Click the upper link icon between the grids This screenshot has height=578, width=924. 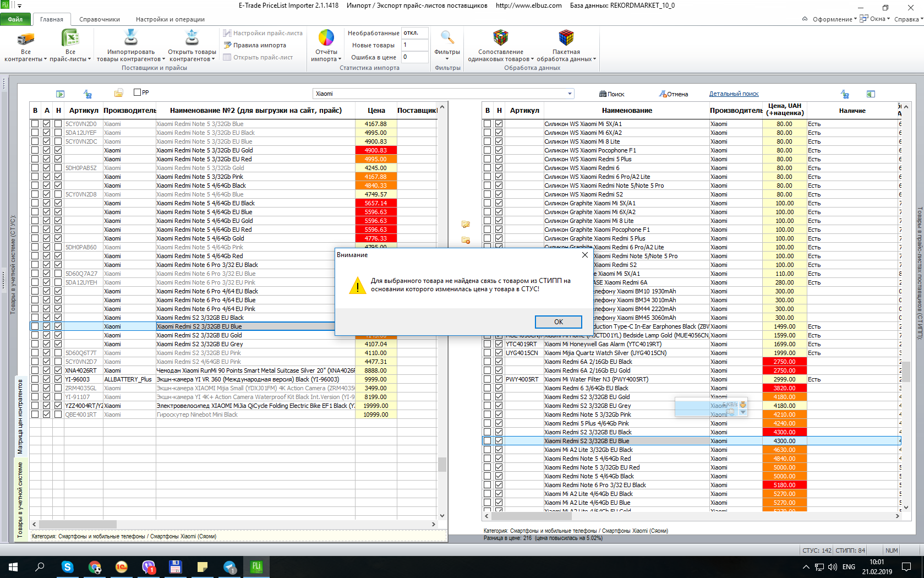pos(466,224)
